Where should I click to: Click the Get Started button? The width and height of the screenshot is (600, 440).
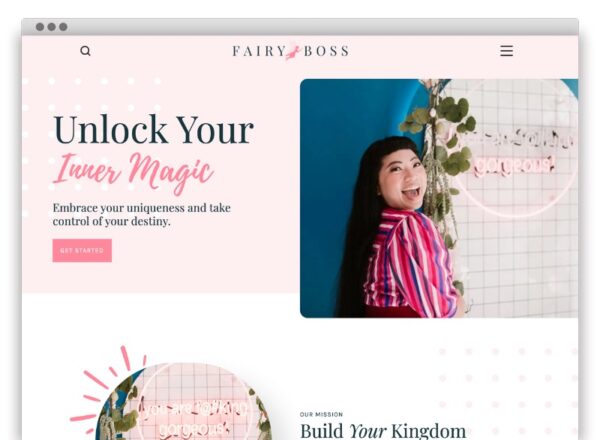click(x=82, y=251)
